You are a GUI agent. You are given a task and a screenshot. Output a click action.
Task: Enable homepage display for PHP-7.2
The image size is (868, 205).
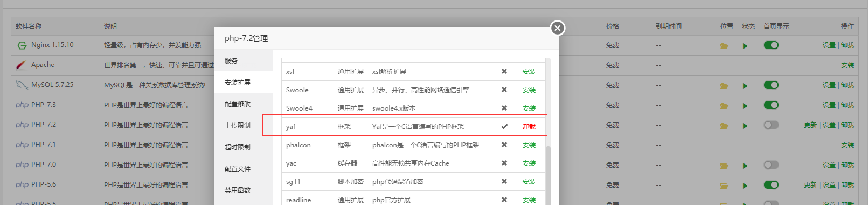click(x=771, y=125)
